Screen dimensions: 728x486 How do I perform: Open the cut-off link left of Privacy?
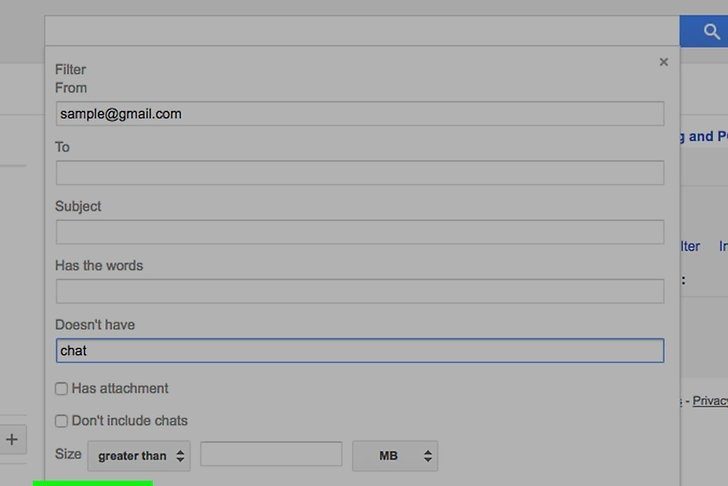[680, 401]
